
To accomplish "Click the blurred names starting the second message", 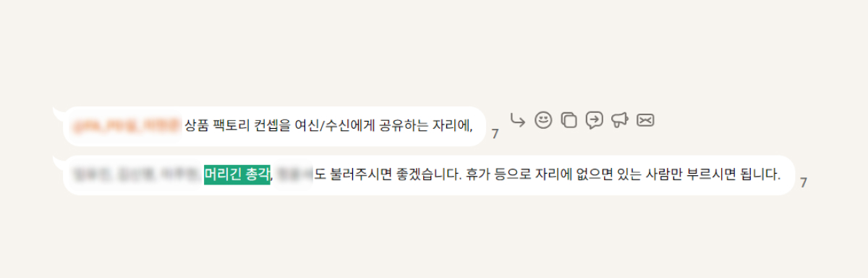I will 137,174.
